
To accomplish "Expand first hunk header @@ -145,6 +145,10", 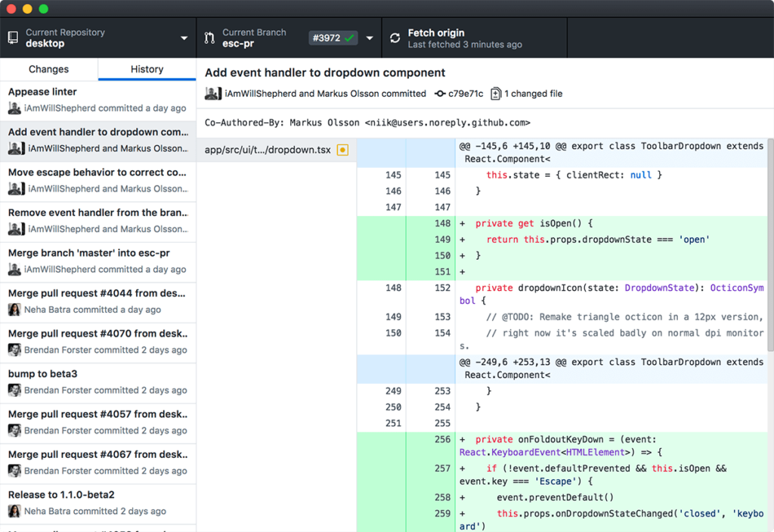I will pos(562,153).
